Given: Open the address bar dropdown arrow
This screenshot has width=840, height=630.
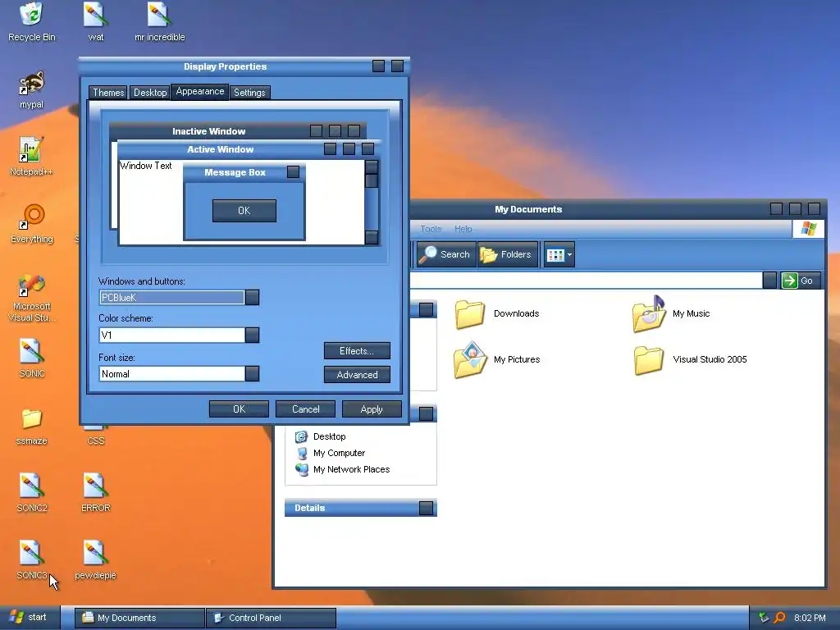Looking at the screenshot, I should tap(769, 281).
